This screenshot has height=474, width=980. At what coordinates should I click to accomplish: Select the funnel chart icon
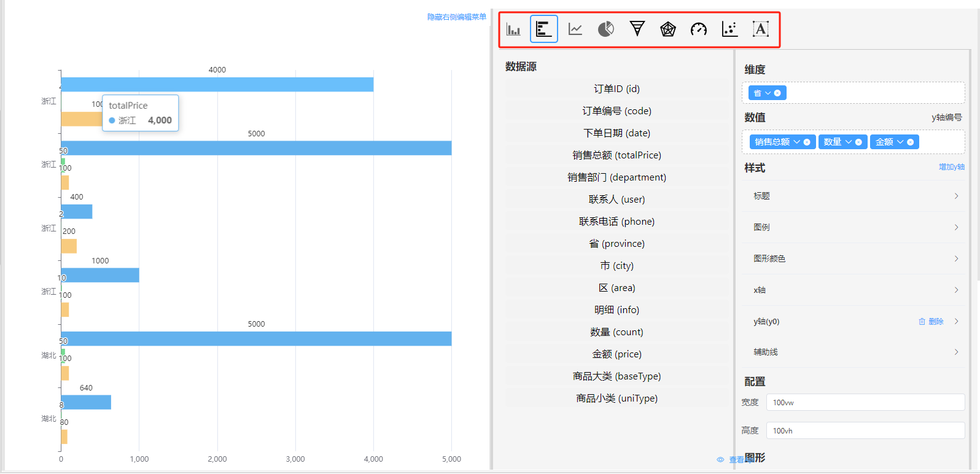637,29
